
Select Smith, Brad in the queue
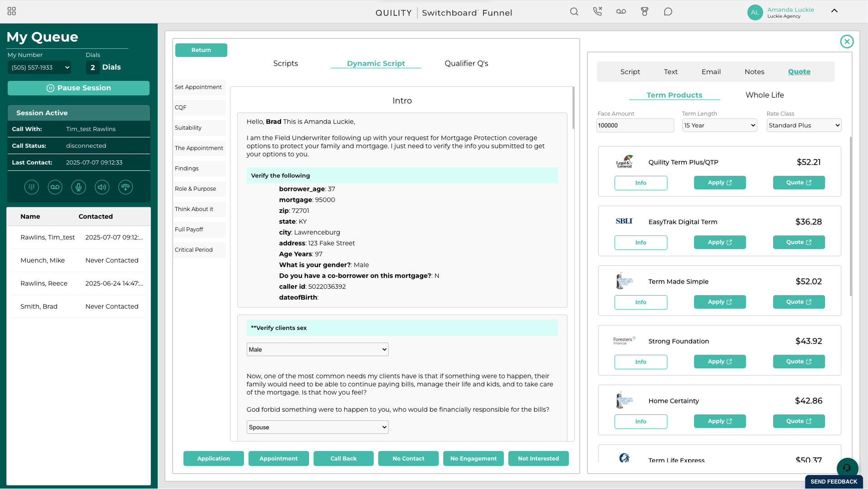pos(79,307)
